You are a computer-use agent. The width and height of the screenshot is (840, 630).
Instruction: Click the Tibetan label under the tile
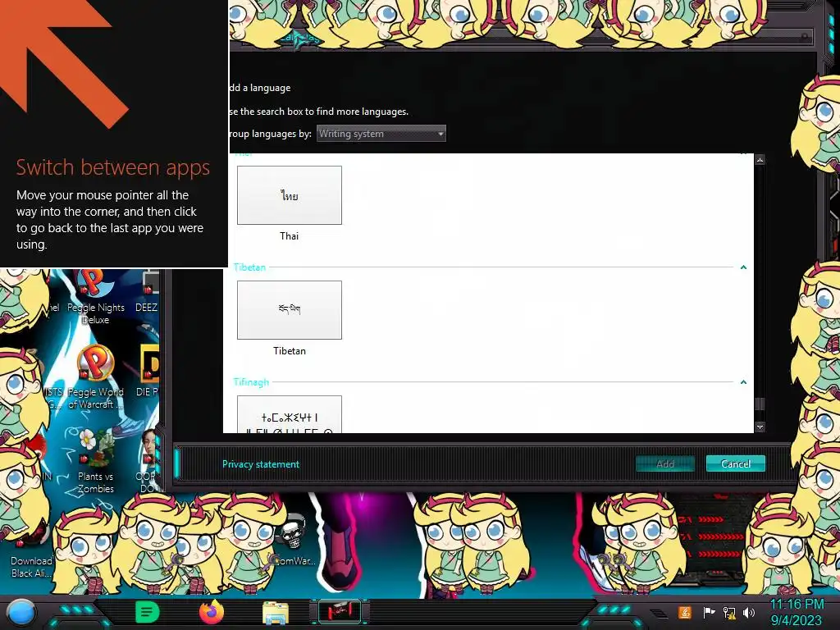(290, 351)
